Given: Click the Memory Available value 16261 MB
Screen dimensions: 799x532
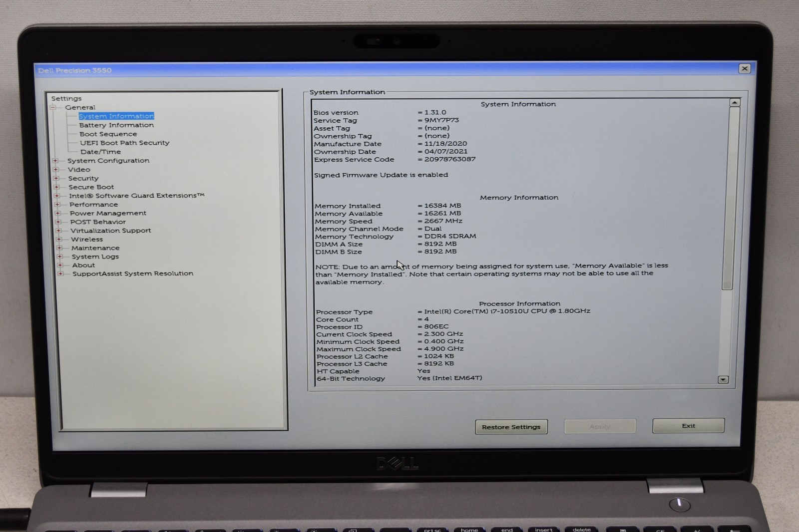Looking at the screenshot, I should 442,213.
